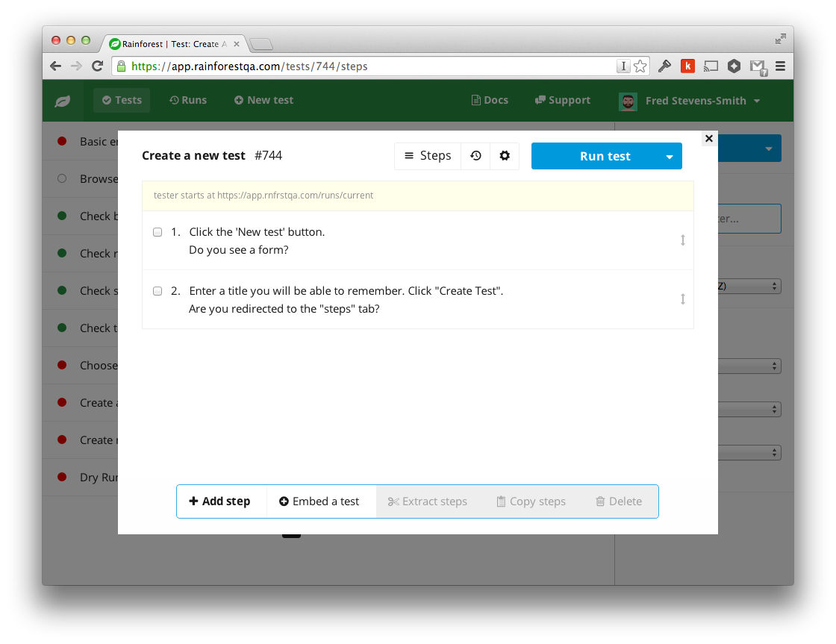This screenshot has height=644, width=836.
Task: Open the Tests section in the navbar
Action: click(122, 100)
